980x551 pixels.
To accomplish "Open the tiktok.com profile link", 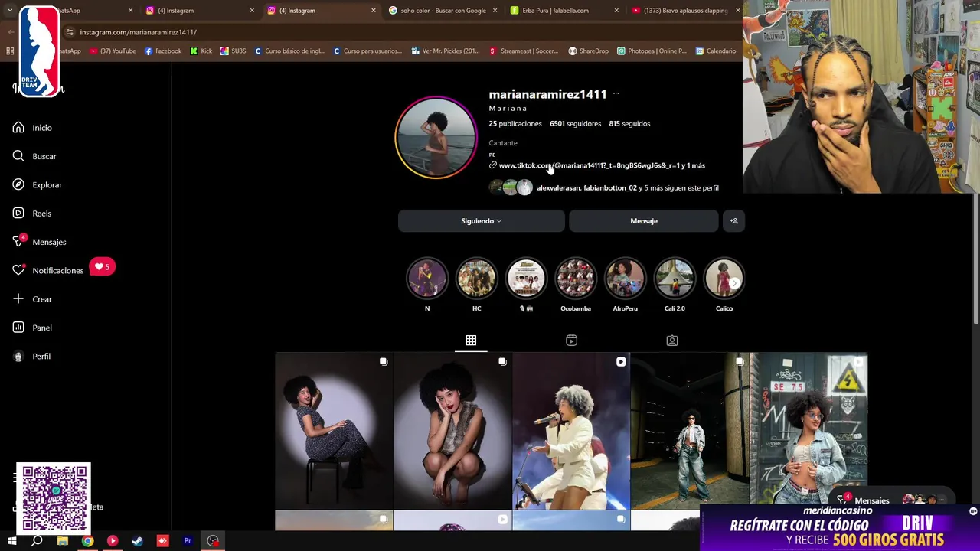I will click(x=602, y=165).
